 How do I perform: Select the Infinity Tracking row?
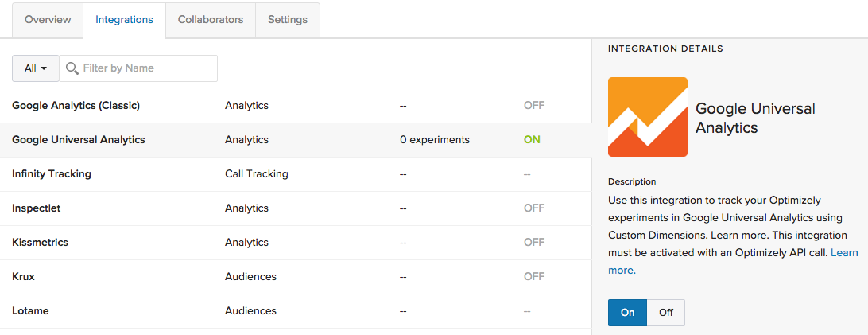click(x=296, y=174)
